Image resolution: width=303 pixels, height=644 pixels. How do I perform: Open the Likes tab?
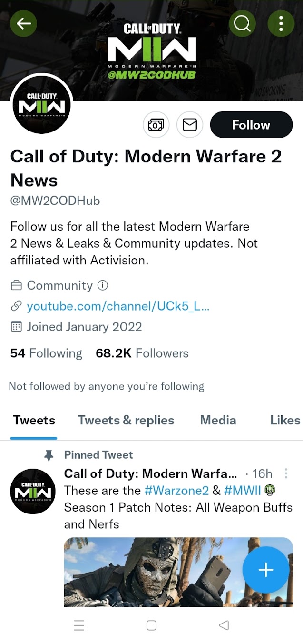coord(285,420)
